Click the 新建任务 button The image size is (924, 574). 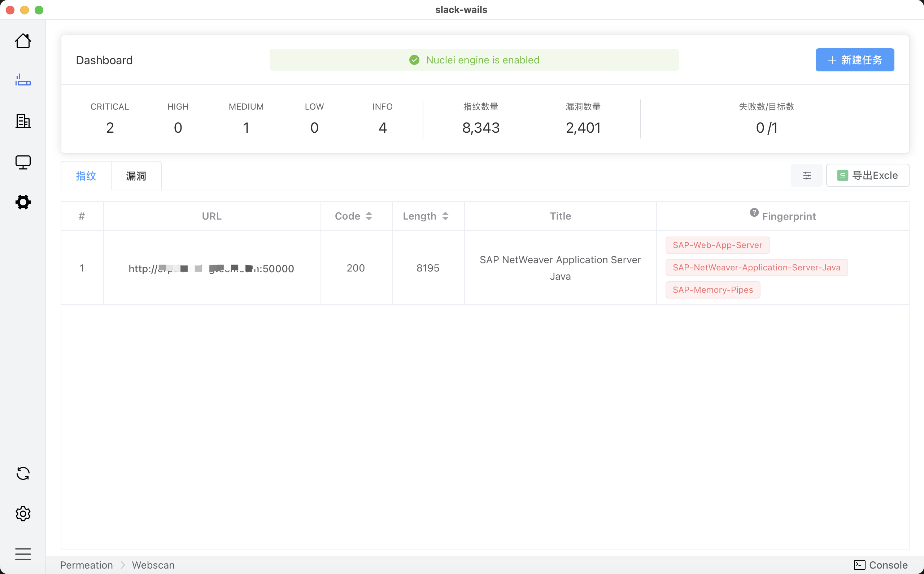tap(854, 60)
